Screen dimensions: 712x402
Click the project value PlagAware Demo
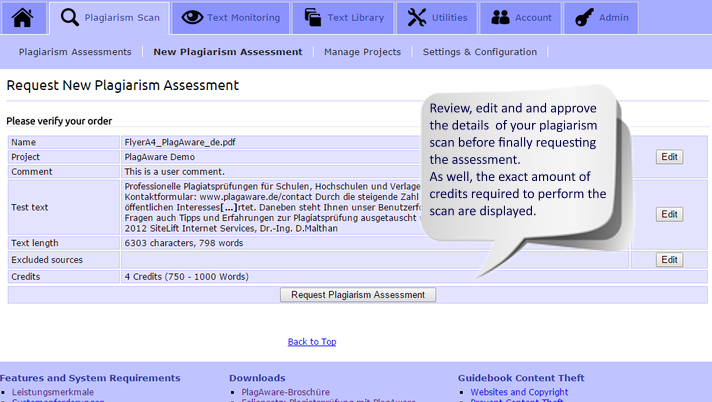(159, 157)
